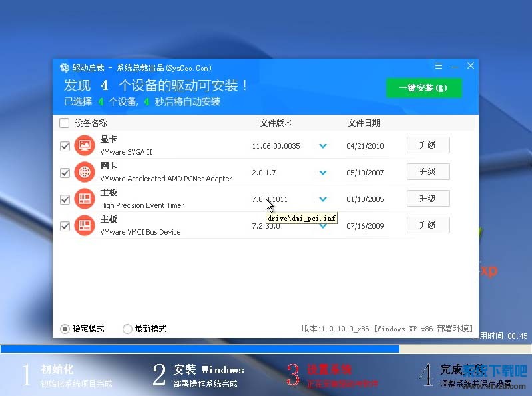Minimize the driver installer window
The image size is (532, 396).
(455, 67)
